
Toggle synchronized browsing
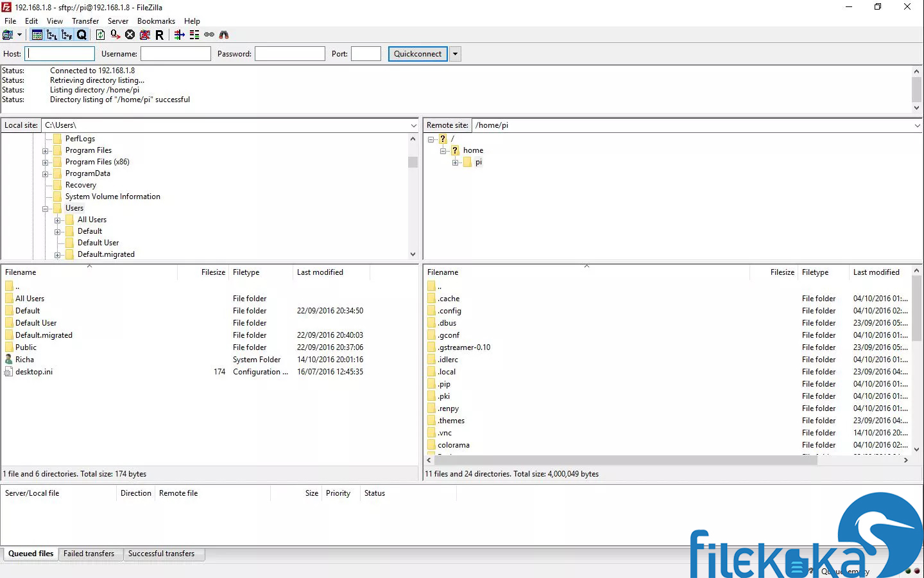coord(209,35)
